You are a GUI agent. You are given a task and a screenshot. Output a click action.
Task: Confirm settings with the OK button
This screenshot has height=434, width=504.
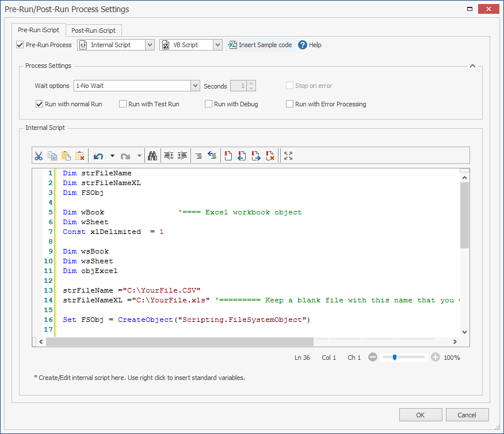click(x=421, y=414)
